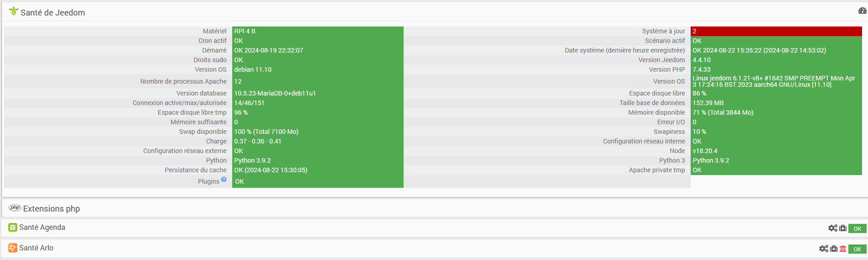Click the medkit icon in Santé Arlo row
Image resolution: width=868 pixels, height=260 pixels.
[x=834, y=249]
